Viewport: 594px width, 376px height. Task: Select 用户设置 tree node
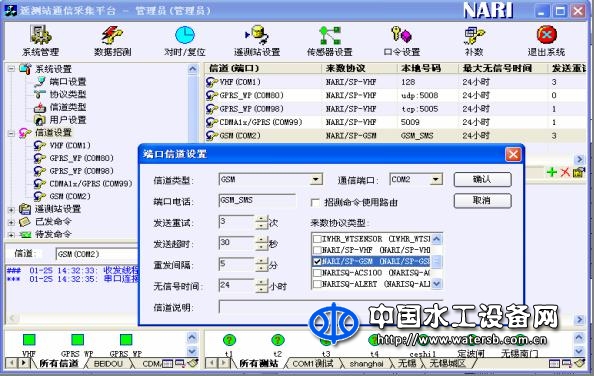tap(67, 120)
